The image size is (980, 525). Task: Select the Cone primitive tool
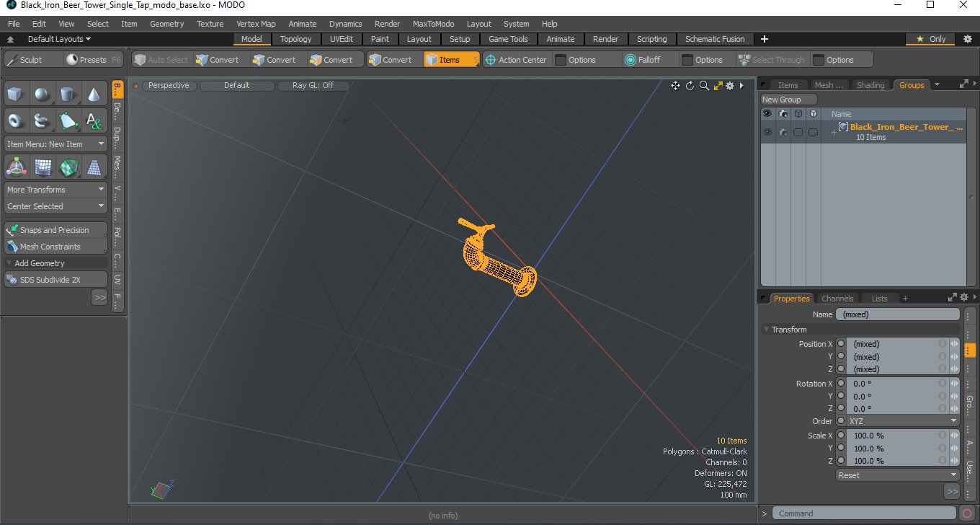pyautogui.click(x=94, y=94)
